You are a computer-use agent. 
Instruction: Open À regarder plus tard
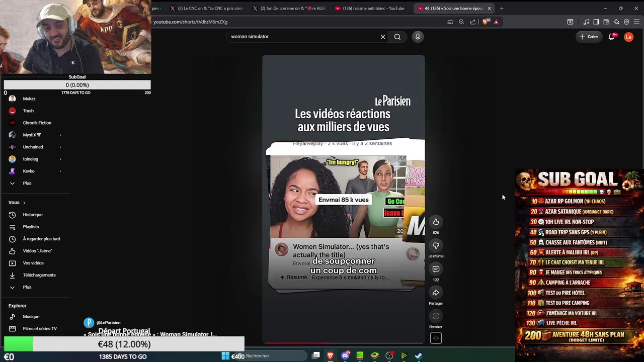coord(41,239)
